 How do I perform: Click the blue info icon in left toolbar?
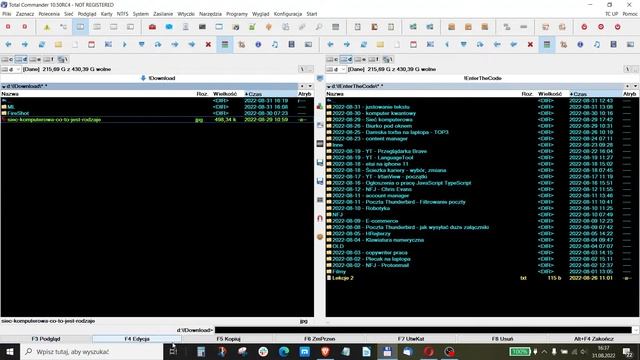coord(258,44)
